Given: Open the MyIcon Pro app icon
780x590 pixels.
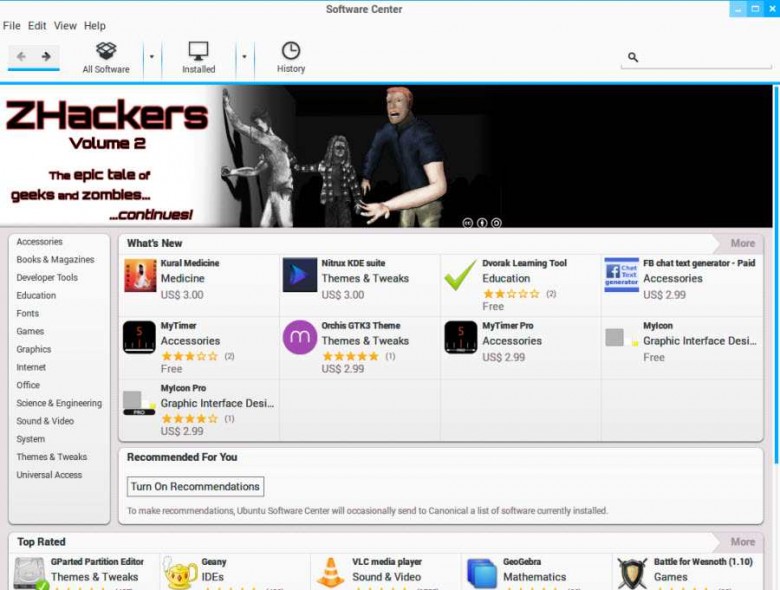Looking at the screenshot, I should click(139, 403).
